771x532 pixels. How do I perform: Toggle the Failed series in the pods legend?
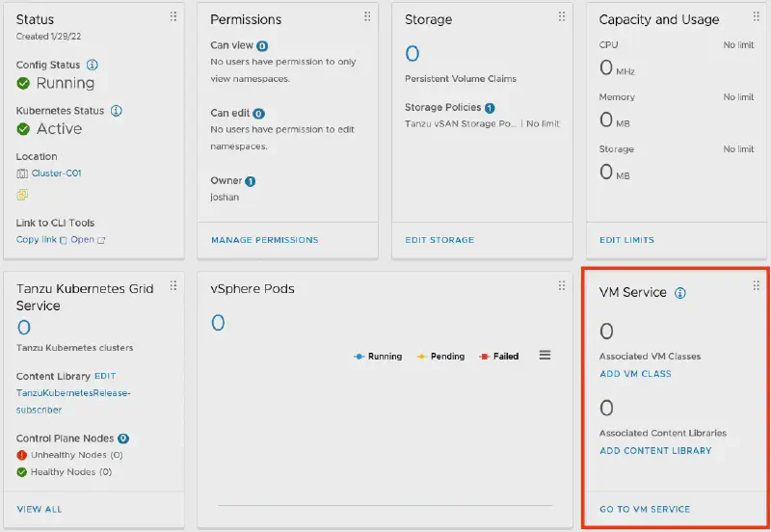(499, 357)
